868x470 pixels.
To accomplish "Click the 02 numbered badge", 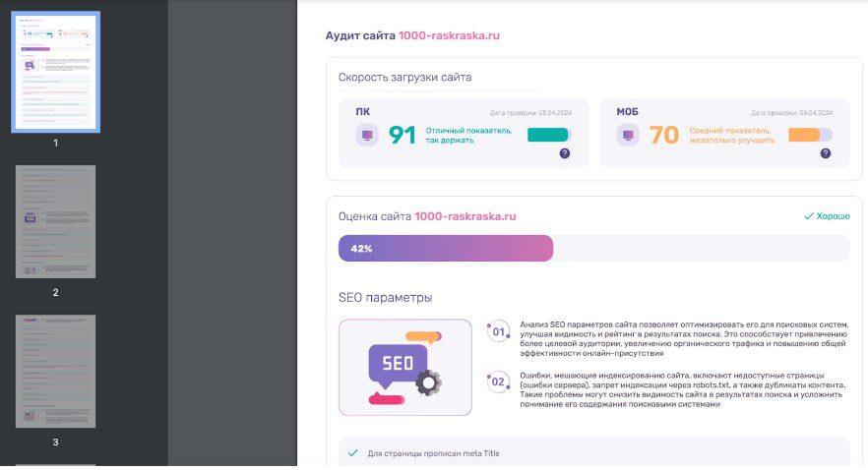I will click(x=498, y=382).
